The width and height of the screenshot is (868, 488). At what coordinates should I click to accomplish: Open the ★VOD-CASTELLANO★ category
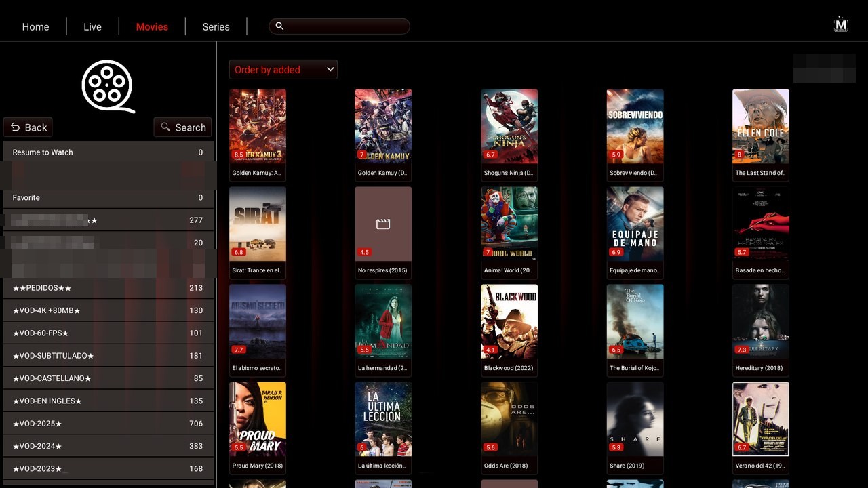[108, 378]
